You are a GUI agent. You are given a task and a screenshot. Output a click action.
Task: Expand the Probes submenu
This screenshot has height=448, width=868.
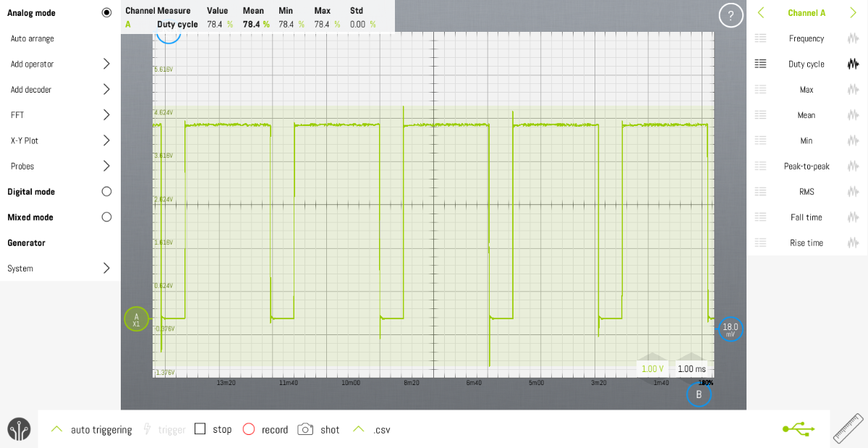click(106, 166)
